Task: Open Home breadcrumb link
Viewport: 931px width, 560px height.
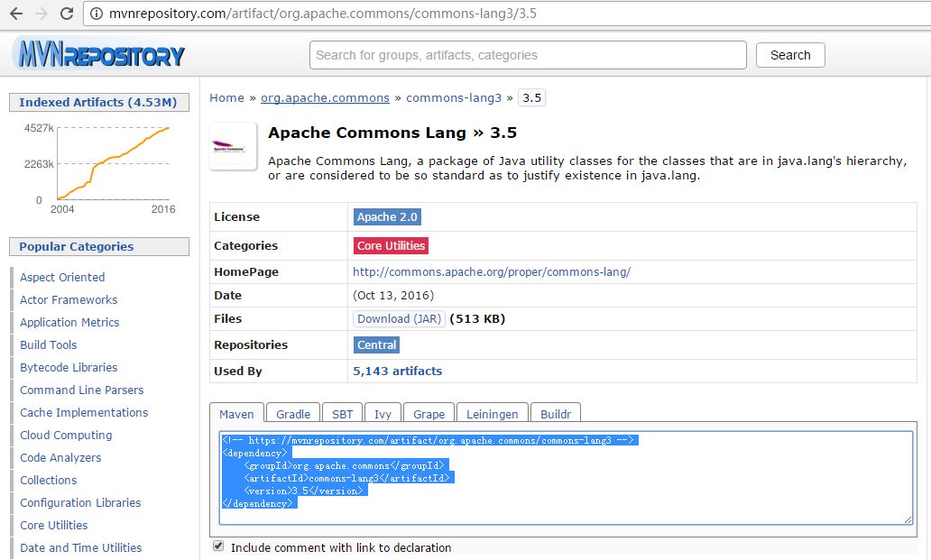Action: click(x=226, y=98)
